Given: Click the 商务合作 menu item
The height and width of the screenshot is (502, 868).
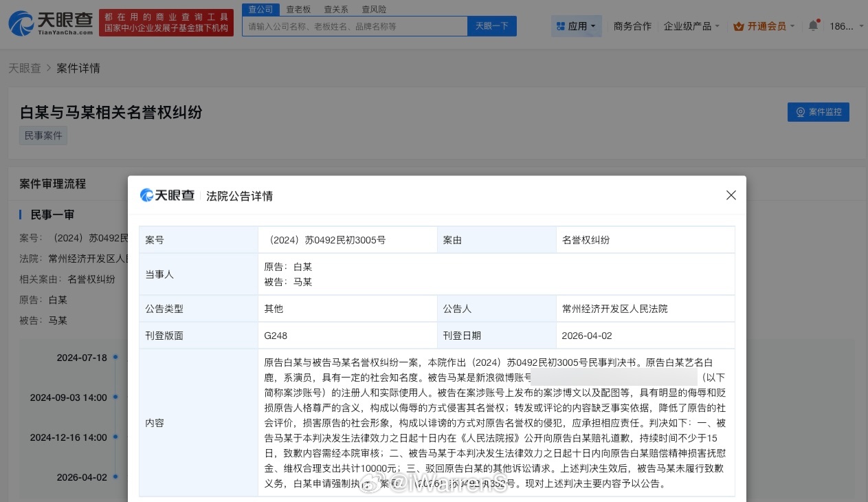Looking at the screenshot, I should click(x=632, y=25).
